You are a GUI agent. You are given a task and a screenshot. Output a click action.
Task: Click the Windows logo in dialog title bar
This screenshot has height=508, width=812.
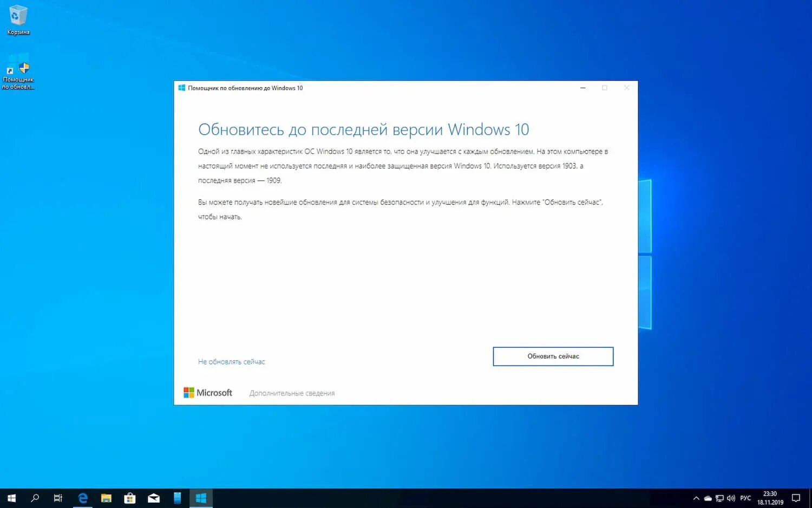(x=182, y=88)
